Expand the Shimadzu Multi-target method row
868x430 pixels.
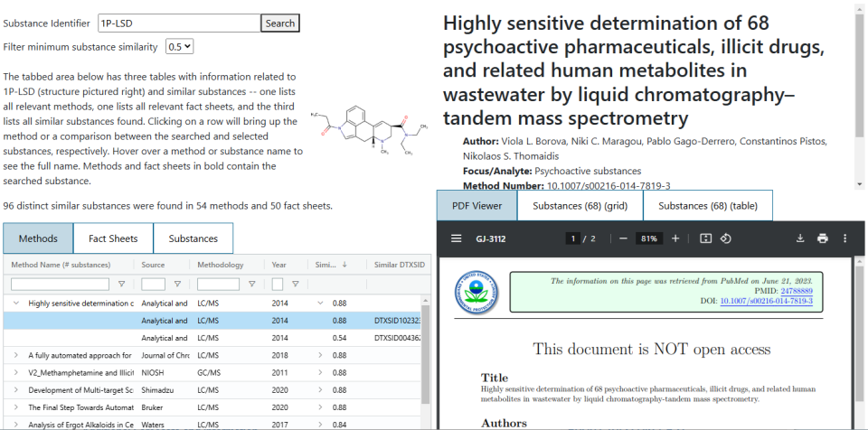pos(16,389)
